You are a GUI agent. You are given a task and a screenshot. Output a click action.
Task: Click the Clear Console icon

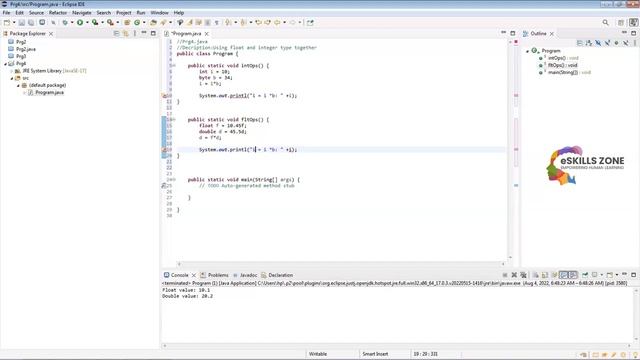point(536,275)
